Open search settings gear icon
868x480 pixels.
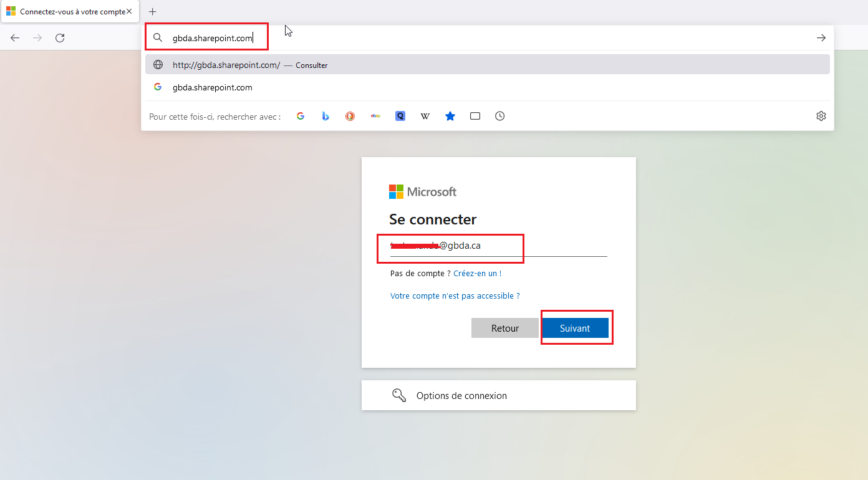click(821, 116)
